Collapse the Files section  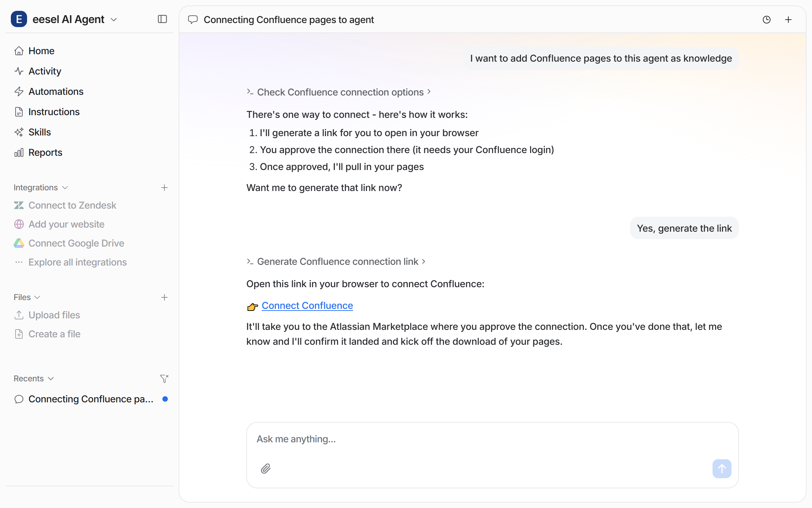[27, 297]
